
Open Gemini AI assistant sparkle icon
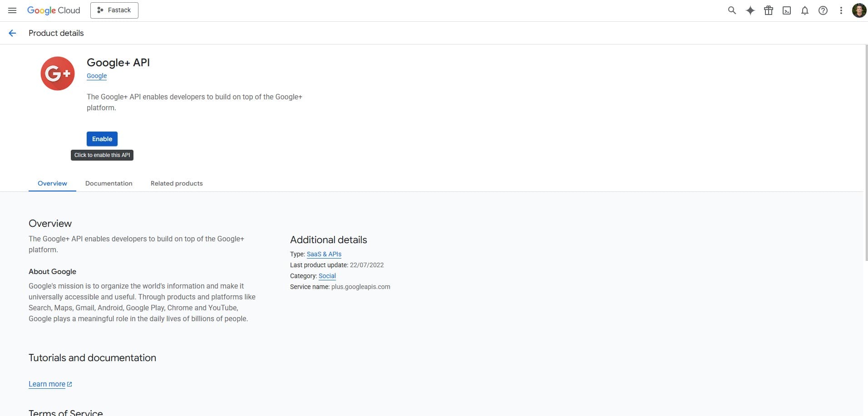750,10
